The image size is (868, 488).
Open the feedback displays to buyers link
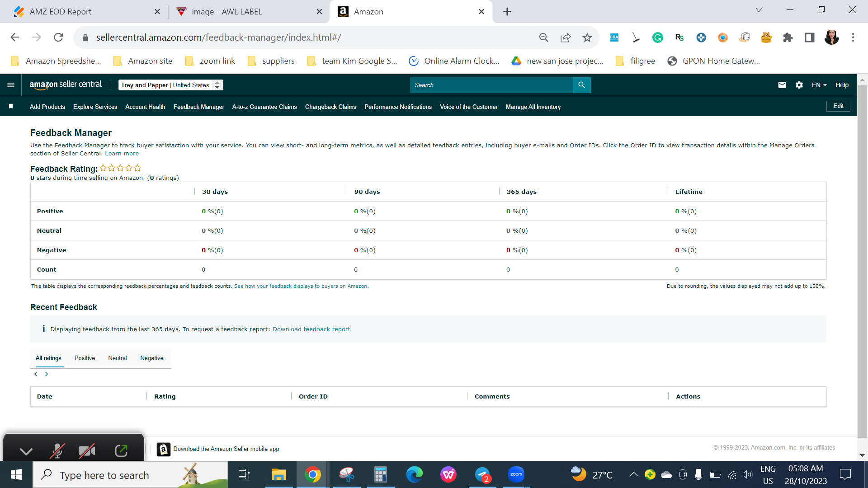coord(301,286)
